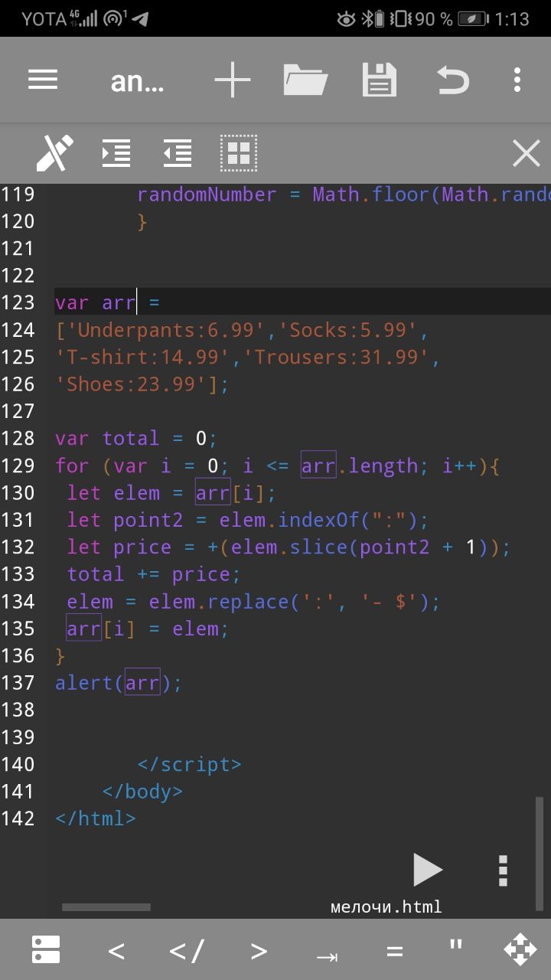
Task: Tap 'alert(arr);' on line 137
Action: click(x=119, y=683)
